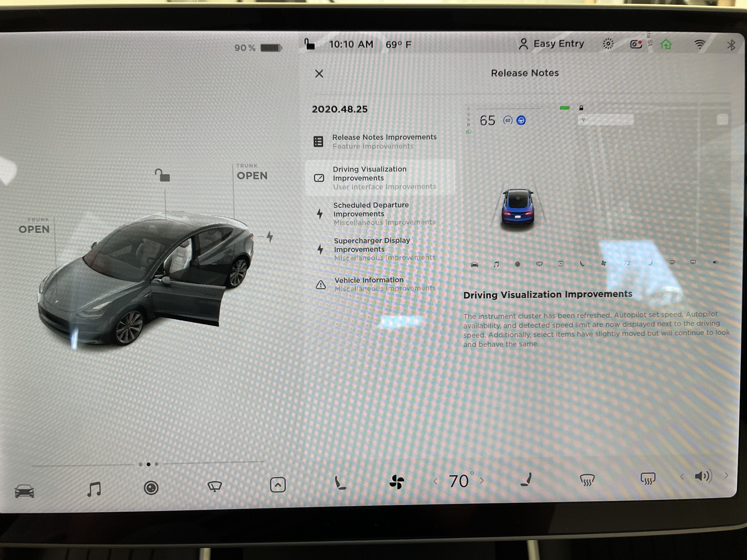
Task: Tap the 3D car model
Action: [x=146, y=278]
